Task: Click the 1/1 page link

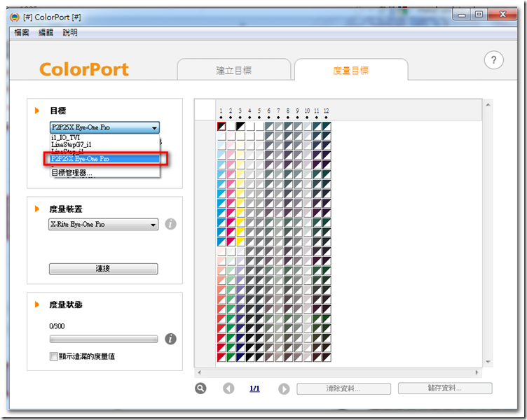Action: (x=254, y=388)
